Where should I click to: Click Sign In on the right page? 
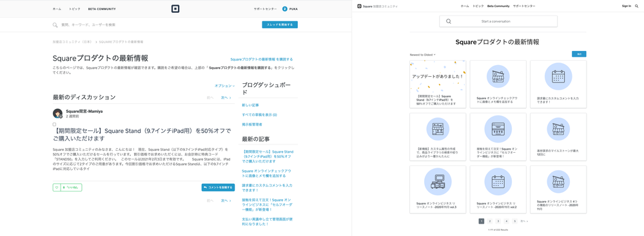click(x=627, y=6)
